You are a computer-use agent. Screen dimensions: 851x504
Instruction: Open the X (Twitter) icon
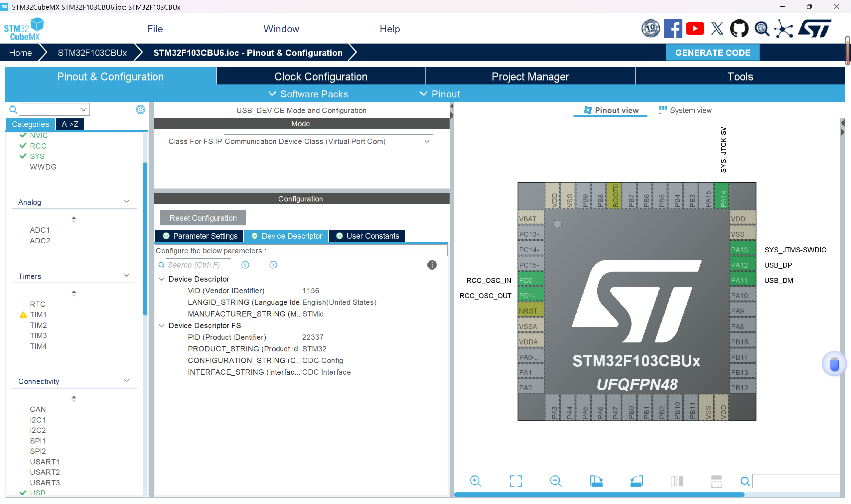(717, 29)
